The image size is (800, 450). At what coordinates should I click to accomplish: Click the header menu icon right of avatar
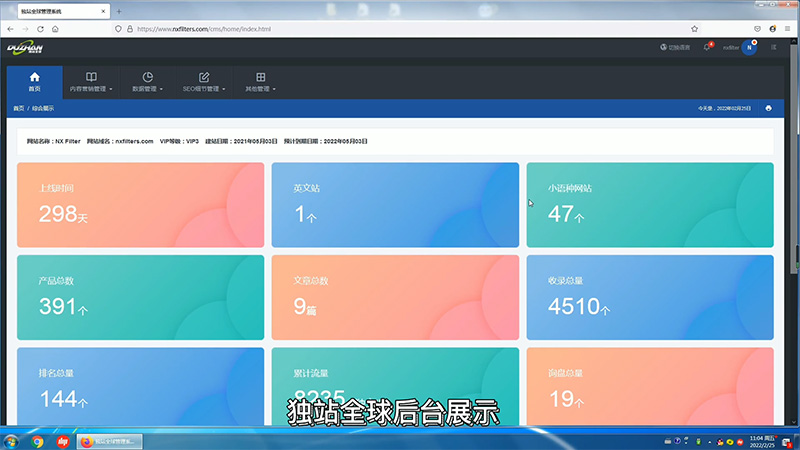tap(773, 47)
